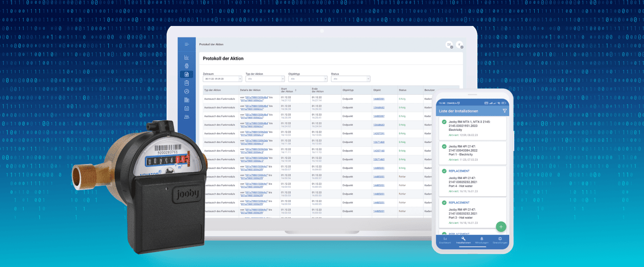This screenshot has height=267, width=644.
Task: Open the Einstellungen tab on phone
Action: [x=500, y=240]
